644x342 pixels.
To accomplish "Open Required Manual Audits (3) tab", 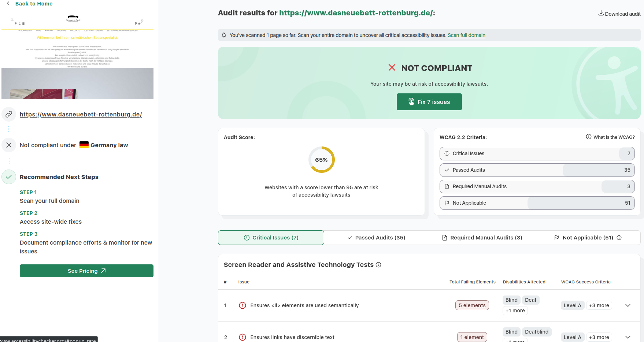I will [482, 238].
